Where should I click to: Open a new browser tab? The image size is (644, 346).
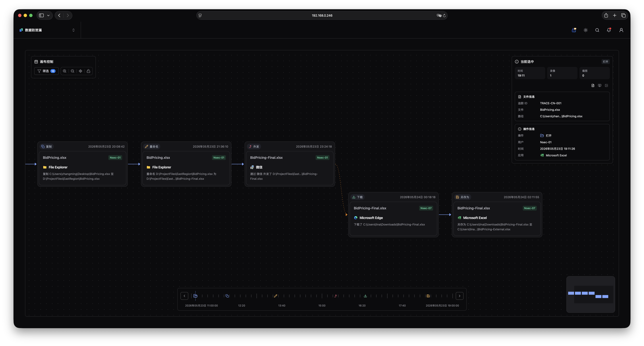pos(614,16)
